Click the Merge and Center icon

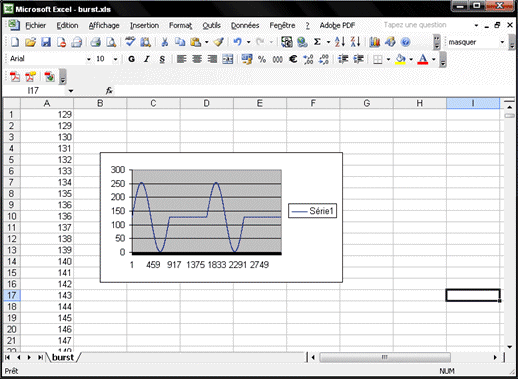[x=228, y=59]
